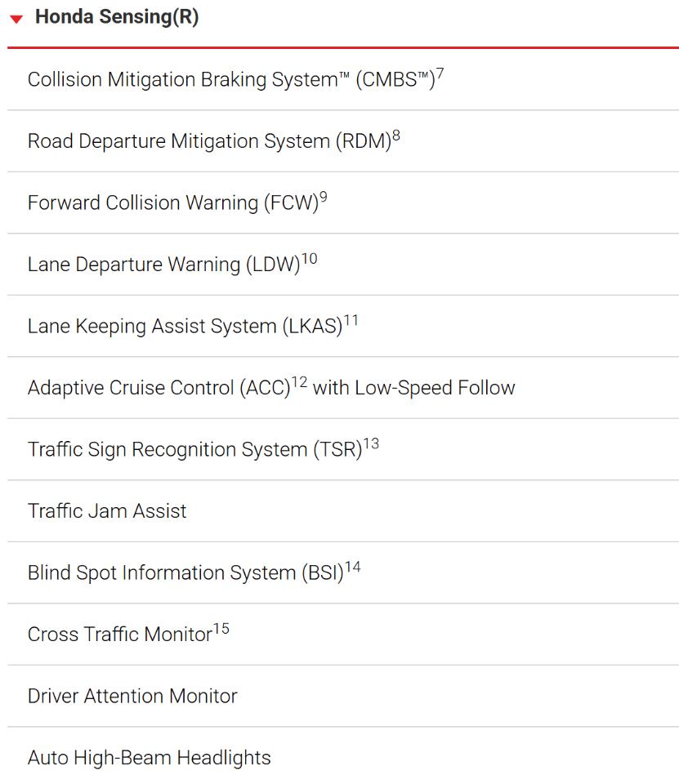
Task: Open footnote 9 after Forward Collision Warning
Action: [x=324, y=197]
